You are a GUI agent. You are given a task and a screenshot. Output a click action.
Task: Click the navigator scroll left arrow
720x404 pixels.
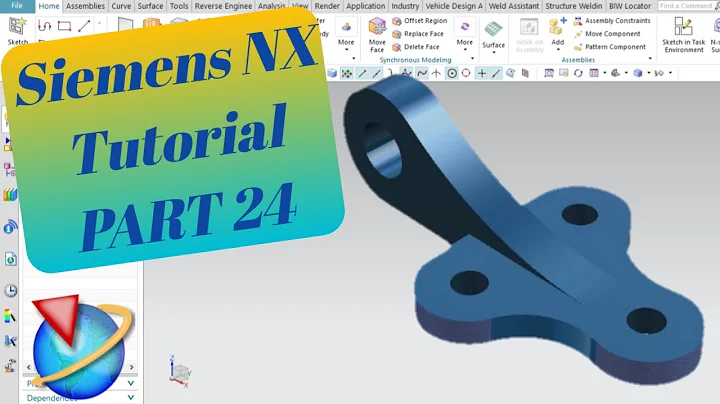coord(29,367)
